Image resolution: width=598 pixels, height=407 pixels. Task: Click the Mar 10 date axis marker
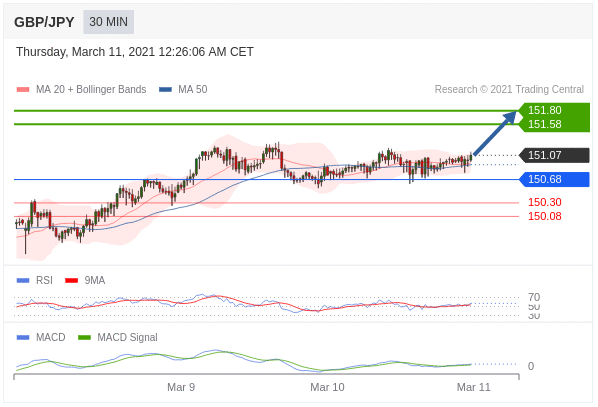tap(327, 387)
